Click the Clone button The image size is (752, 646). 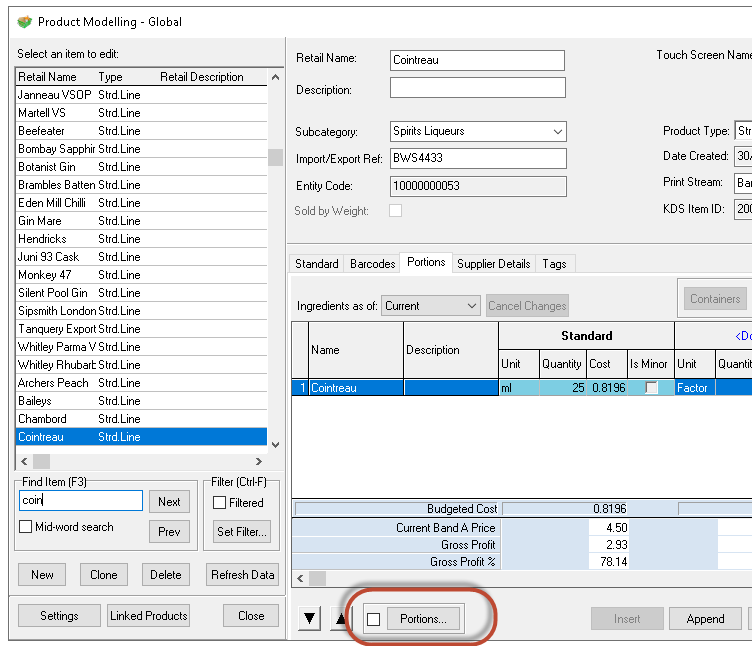[x=104, y=575]
